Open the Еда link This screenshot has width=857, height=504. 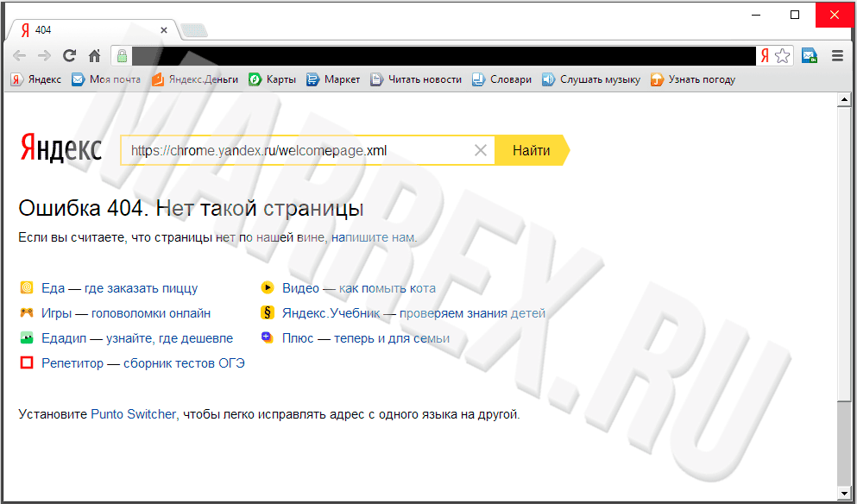coord(120,288)
